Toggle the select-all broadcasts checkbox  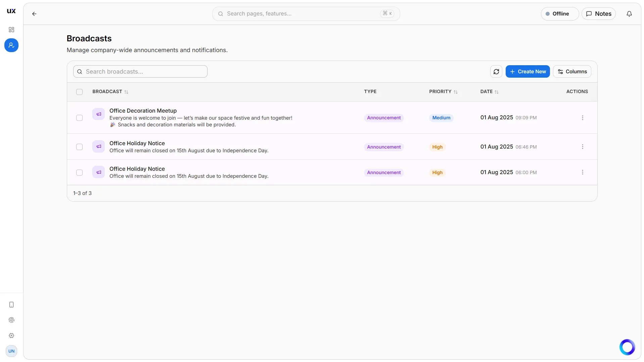79,92
